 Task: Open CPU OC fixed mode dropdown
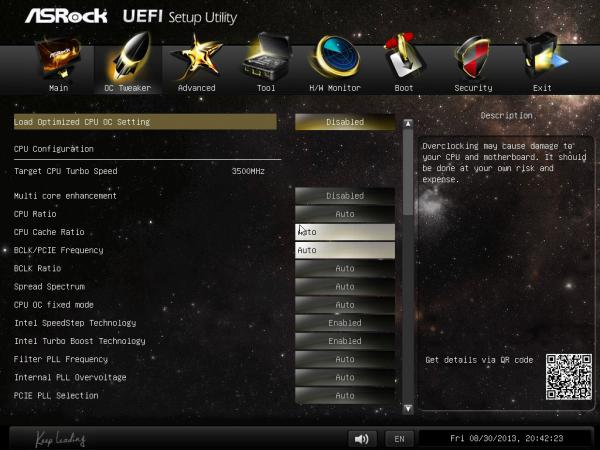345,305
